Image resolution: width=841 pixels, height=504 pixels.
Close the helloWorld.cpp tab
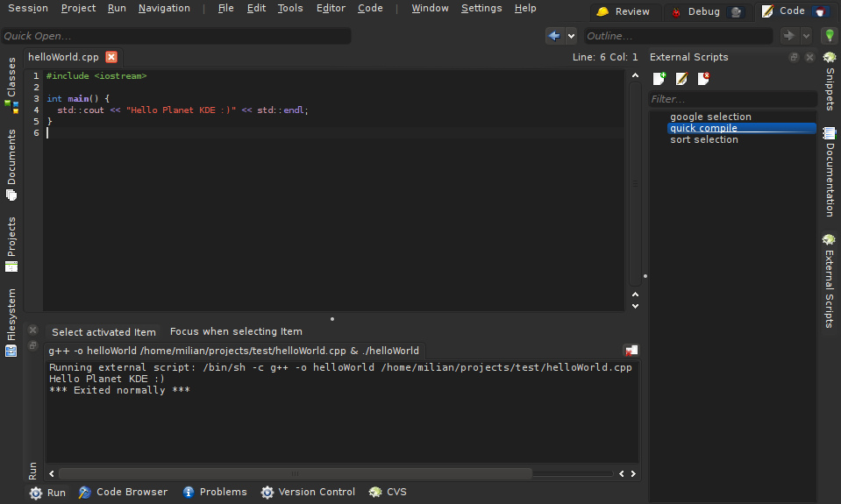point(111,57)
